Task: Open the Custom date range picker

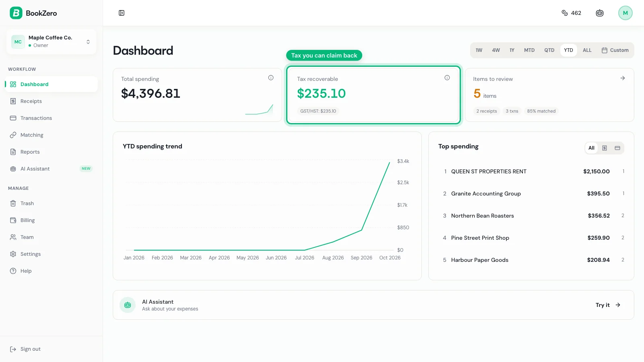Action: (615, 50)
